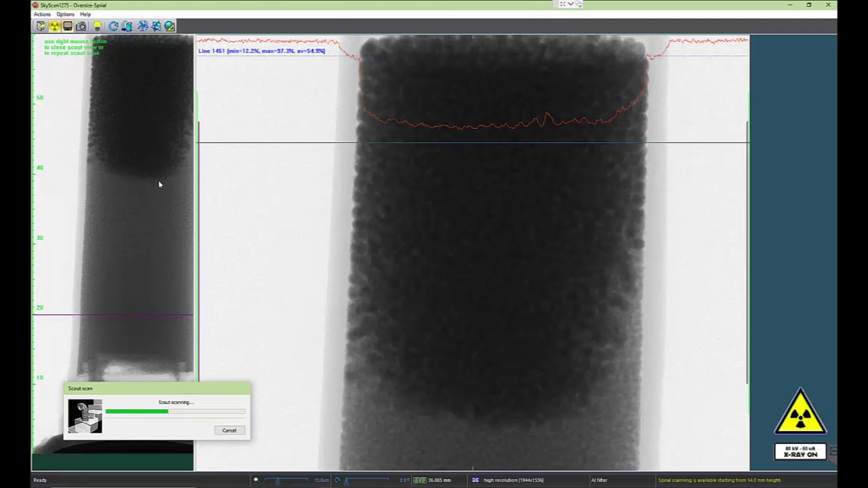Open the Options menu
The width and height of the screenshot is (868, 488).
(65, 14)
